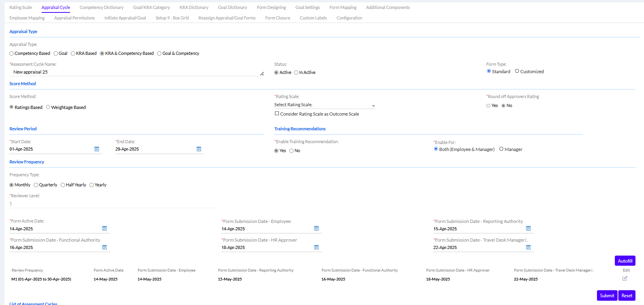Set Form Type to Customized
Viewport: 644px width, 305px height.
tap(517, 71)
